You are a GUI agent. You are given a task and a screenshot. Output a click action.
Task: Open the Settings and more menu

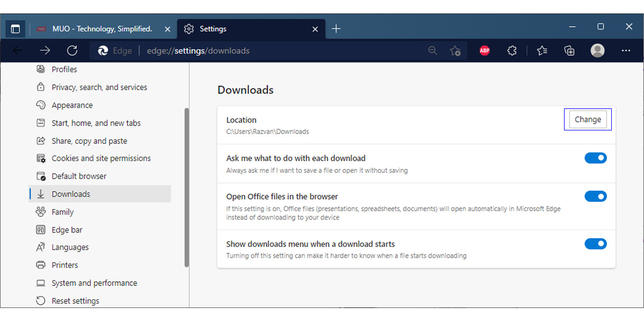tap(626, 50)
